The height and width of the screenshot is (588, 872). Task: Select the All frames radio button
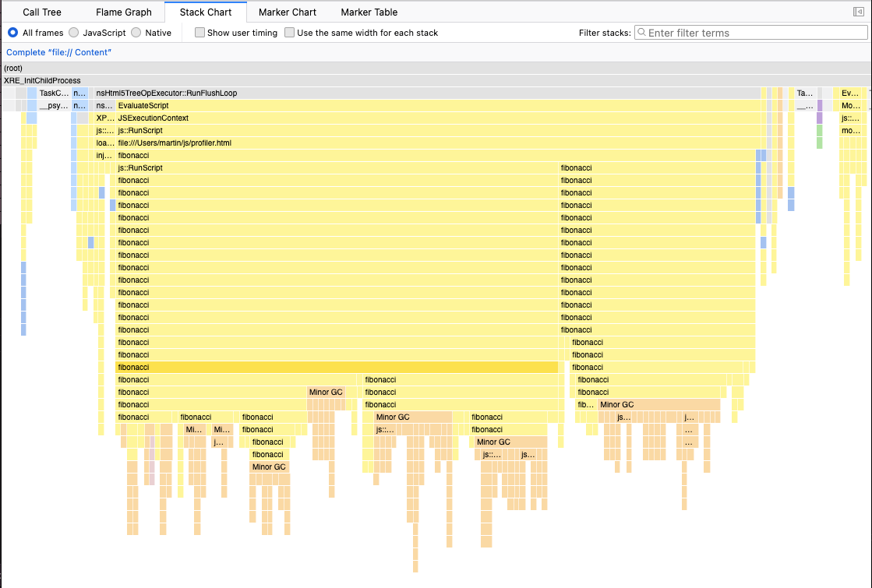point(13,33)
